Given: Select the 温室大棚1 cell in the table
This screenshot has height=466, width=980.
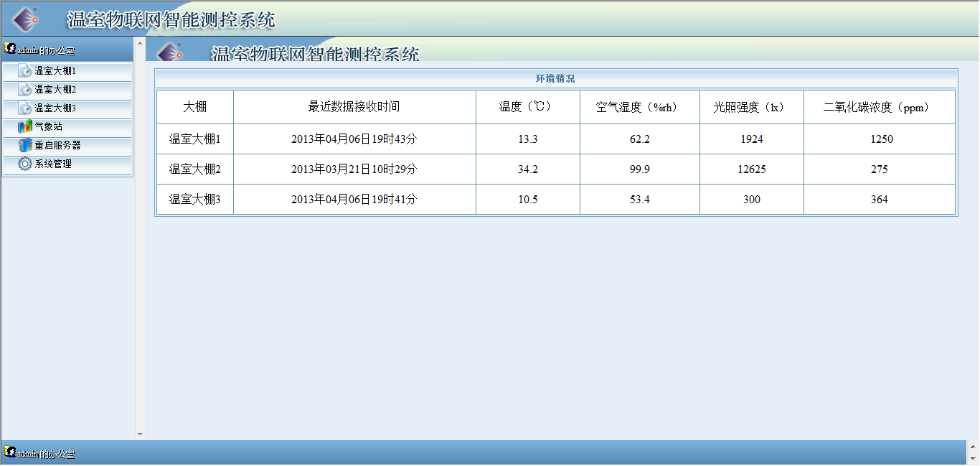Looking at the screenshot, I should click(x=194, y=139).
